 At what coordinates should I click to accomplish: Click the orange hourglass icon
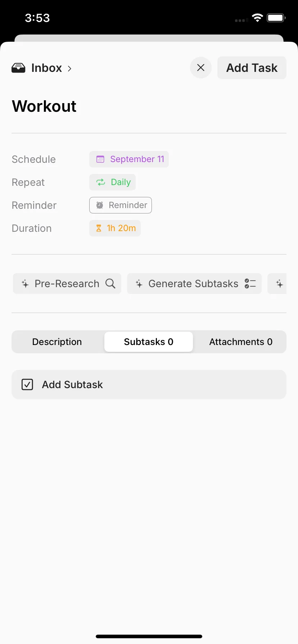click(99, 228)
